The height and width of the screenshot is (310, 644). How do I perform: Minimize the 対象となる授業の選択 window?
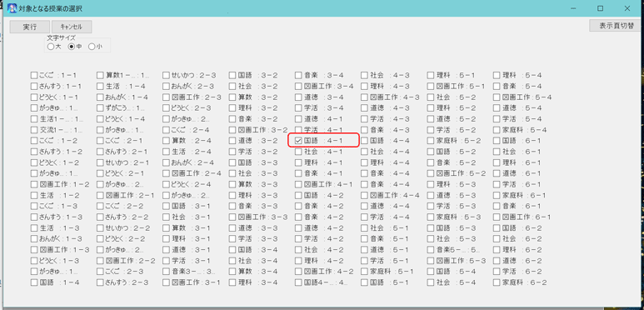(x=573, y=8)
